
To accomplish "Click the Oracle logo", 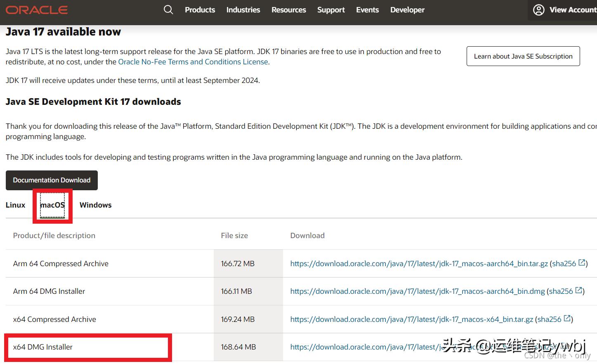I will click(x=37, y=10).
